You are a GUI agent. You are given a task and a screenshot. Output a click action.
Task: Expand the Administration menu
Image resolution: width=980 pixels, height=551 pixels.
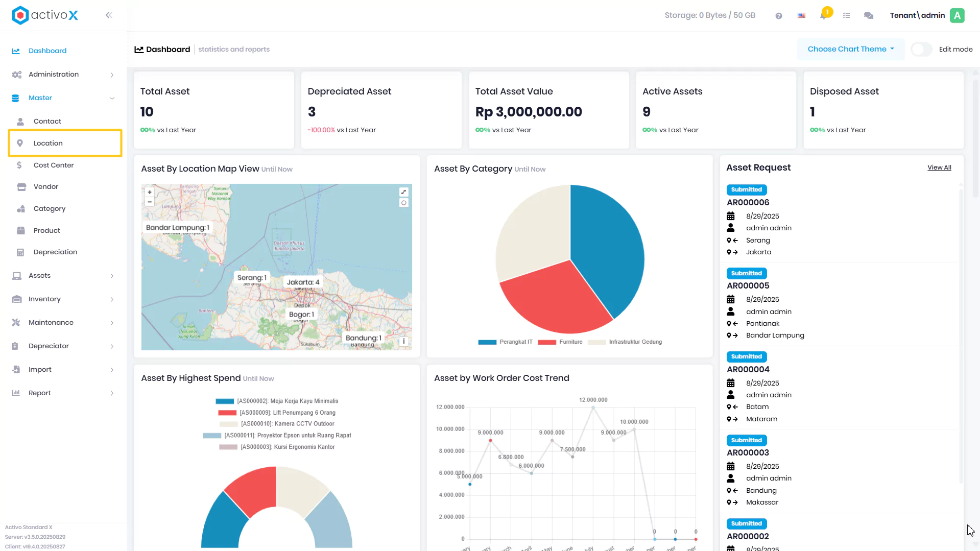[63, 75]
